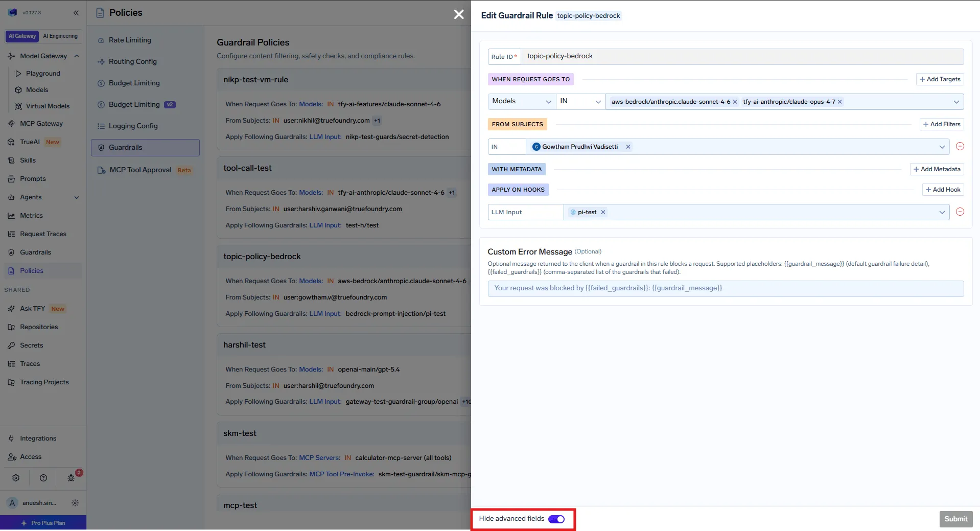The width and height of the screenshot is (980, 531).
Task: Click the MCP Gateway icon in sidebar
Action: (11, 124)
